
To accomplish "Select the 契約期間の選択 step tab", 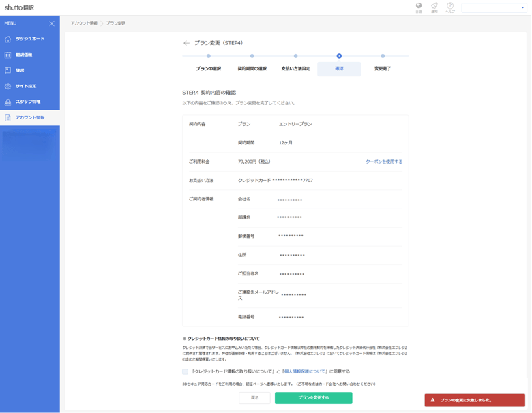I will click(252, 69).
